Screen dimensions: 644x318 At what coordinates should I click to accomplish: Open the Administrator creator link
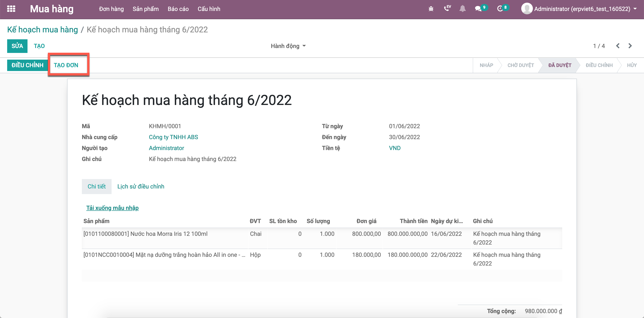(166, 148)
